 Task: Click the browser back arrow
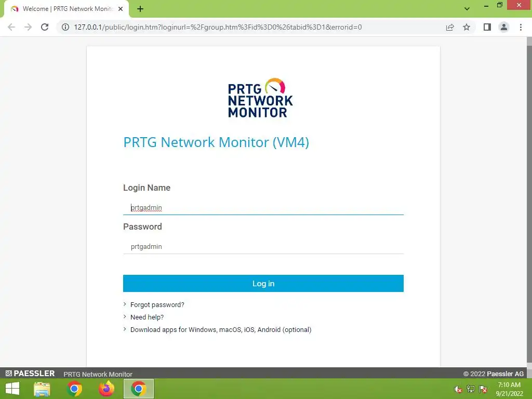click(x=11, y=27)
